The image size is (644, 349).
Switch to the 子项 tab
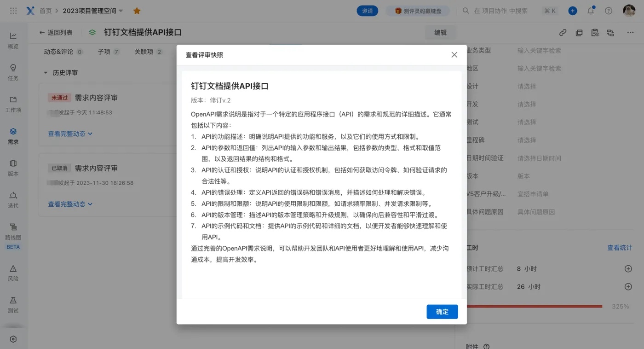109,52
